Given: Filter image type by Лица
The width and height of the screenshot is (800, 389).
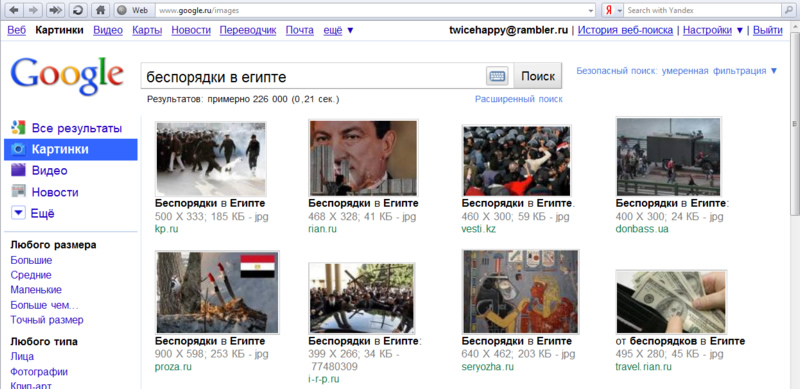Looking at the screenshot, I should coord(22,356).
